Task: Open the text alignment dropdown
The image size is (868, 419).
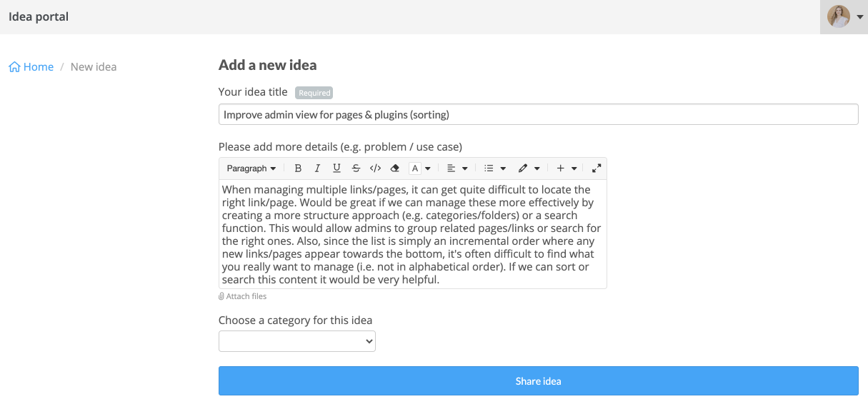Action: coord(457,168)
